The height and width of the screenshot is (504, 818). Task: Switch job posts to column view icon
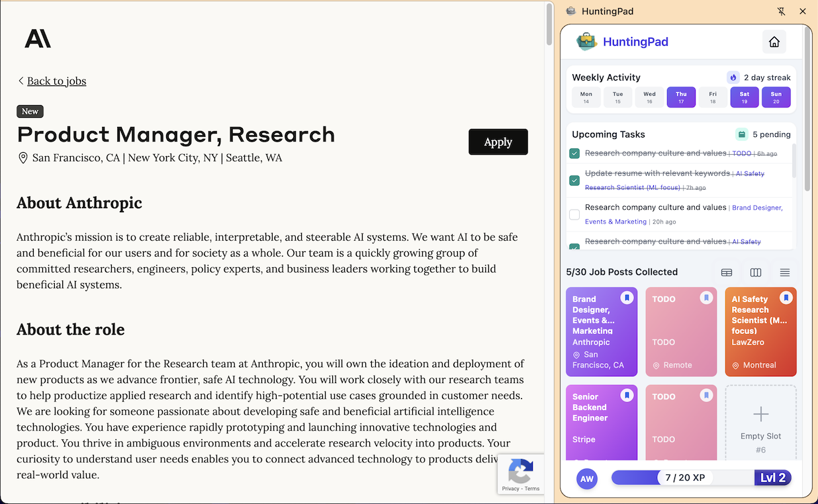756,273
